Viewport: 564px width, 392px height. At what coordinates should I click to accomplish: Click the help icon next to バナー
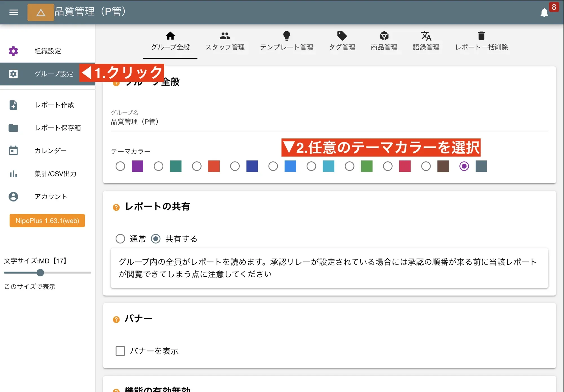[116, 319]
